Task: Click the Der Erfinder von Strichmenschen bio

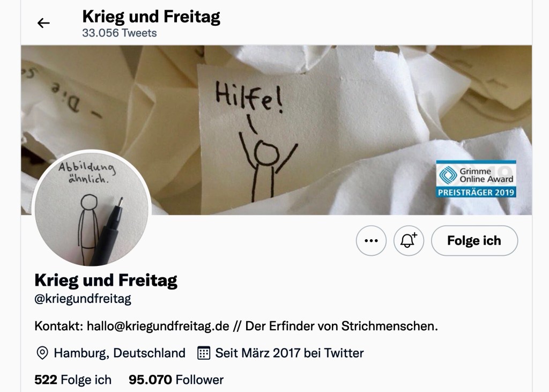Action: pos(342,326)
